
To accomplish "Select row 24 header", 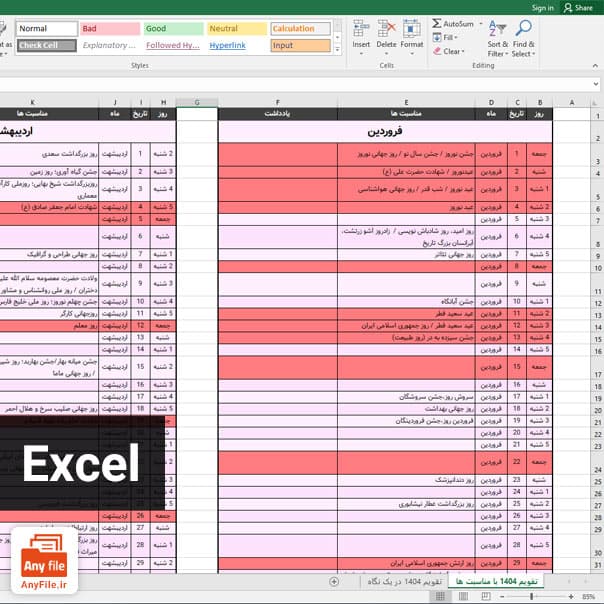I will (x=597, y=462).
